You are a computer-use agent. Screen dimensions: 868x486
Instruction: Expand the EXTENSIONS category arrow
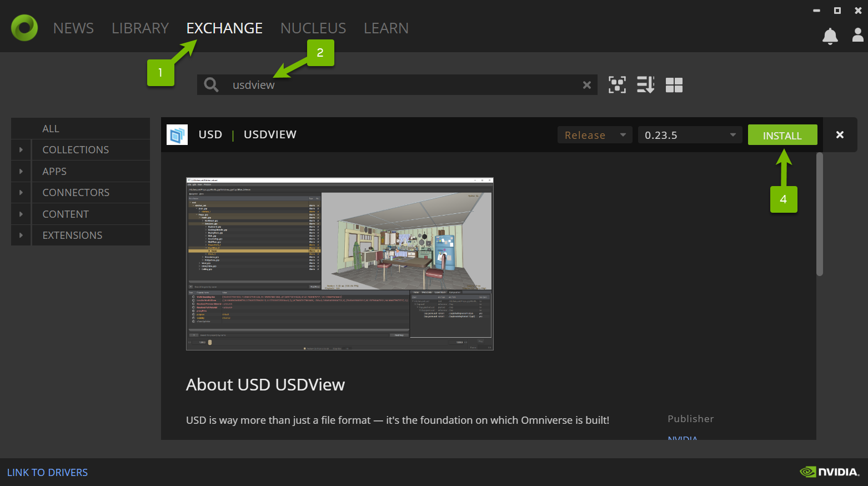click(21, 236)
